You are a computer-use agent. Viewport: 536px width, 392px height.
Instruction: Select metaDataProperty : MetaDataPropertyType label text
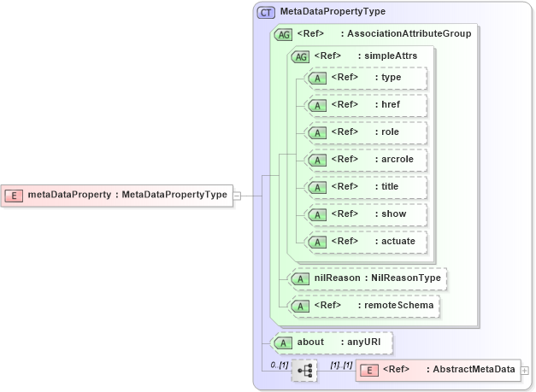tap(127, 195)
